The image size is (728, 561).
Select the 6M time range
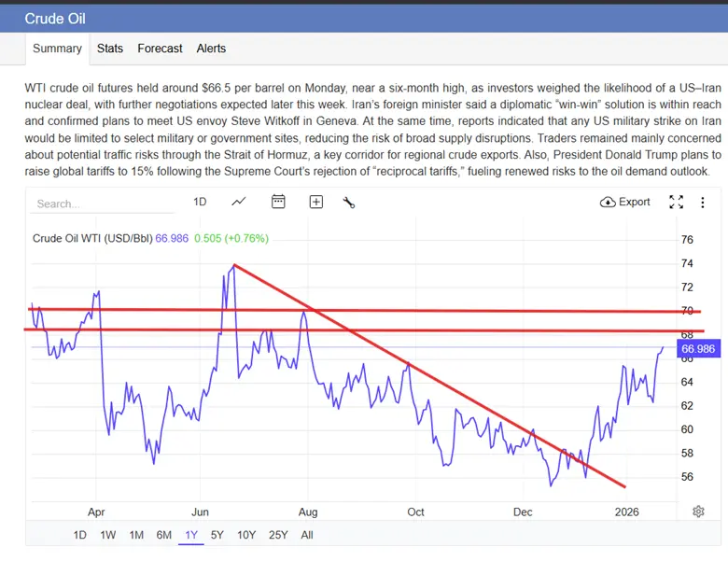pos(163,535)
